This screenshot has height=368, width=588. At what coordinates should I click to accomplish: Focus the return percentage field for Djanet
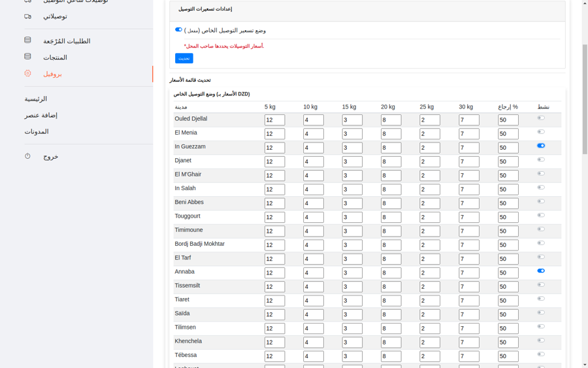coord(508,161)
